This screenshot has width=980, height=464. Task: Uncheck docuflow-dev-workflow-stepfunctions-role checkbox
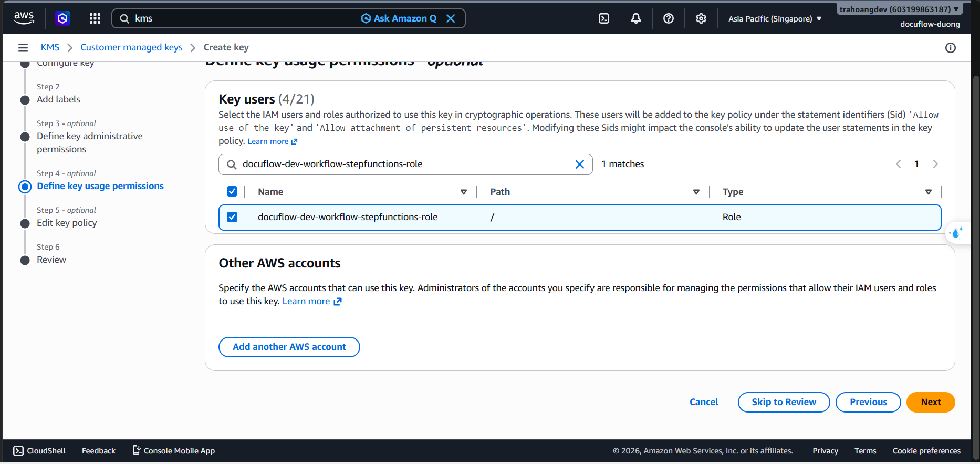tap(232, 217)
